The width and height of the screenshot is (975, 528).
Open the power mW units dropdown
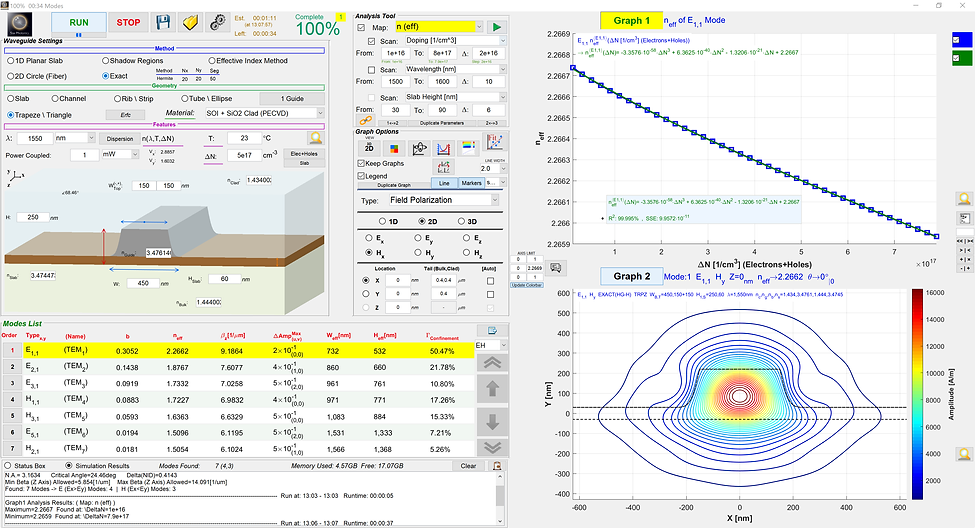click(x=135, y=154)
